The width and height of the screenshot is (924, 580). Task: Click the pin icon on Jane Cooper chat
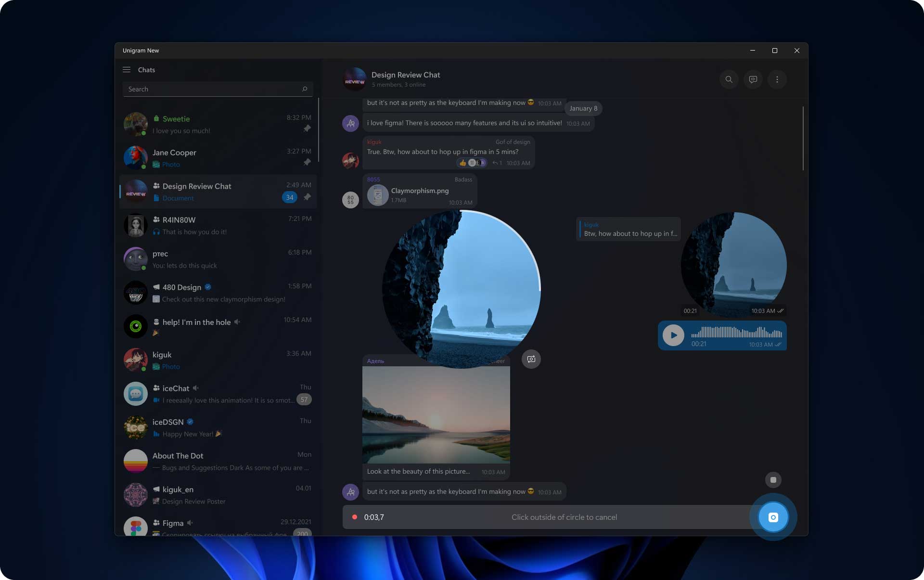point(307,162)
